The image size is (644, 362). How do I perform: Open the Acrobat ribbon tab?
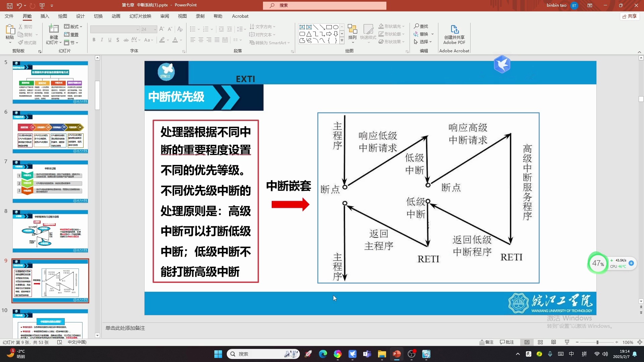(240, 16)
